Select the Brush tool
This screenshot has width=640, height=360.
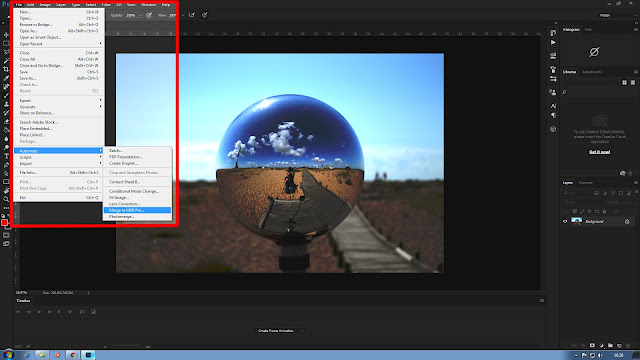[x=6, y=95]
